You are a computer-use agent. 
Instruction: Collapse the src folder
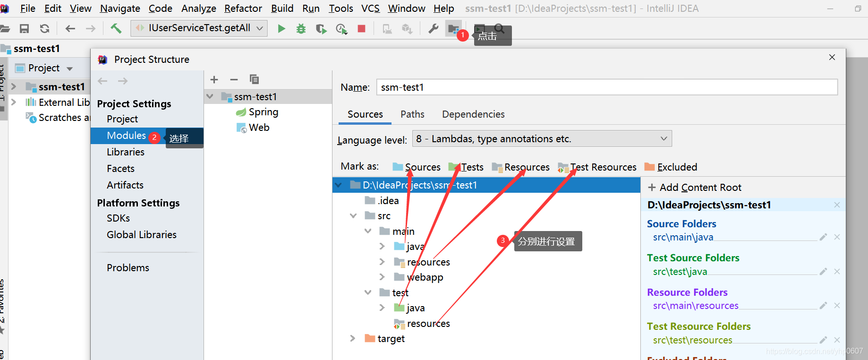[x=353, y=216]
